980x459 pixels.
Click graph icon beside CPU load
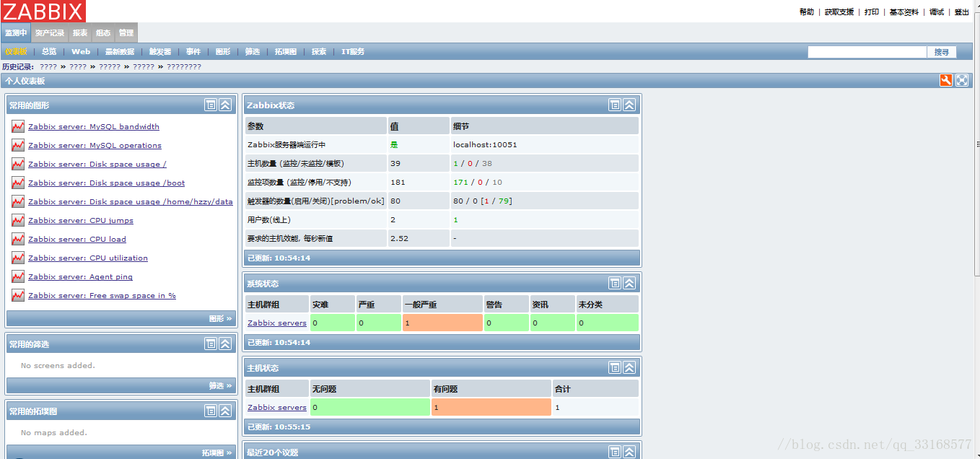(x=18, y=239)
